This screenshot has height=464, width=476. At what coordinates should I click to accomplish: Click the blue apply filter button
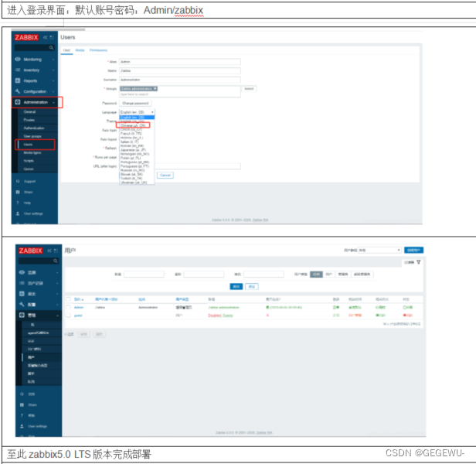click(236, 286)
